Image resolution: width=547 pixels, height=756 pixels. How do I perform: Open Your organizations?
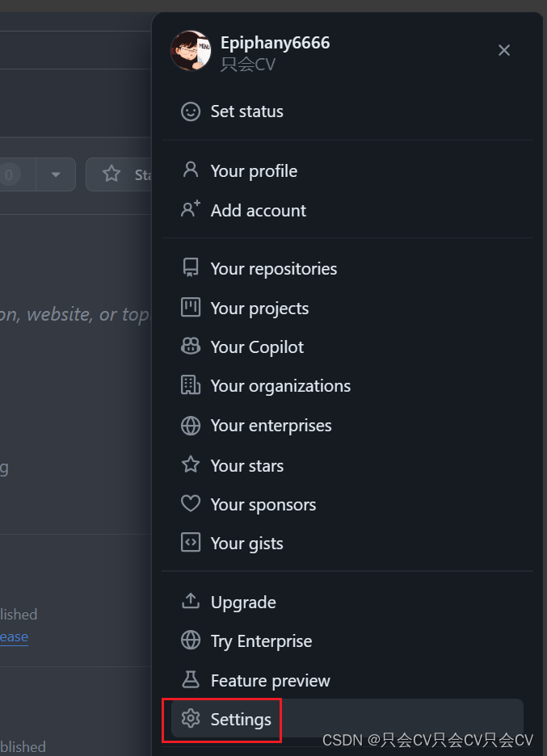pos(280,386)
